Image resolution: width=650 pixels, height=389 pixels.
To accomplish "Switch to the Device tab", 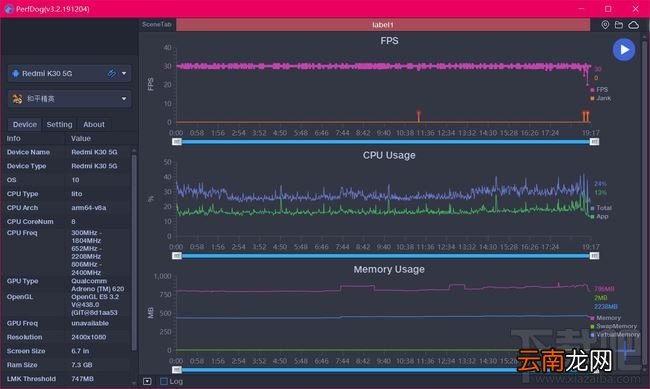I will (x=24, y=124).
